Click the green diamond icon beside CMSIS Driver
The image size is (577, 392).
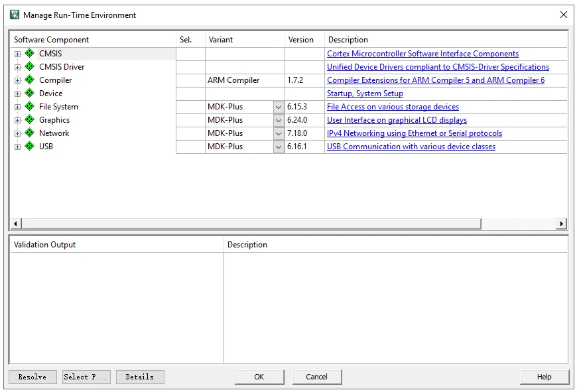point(29,66)
